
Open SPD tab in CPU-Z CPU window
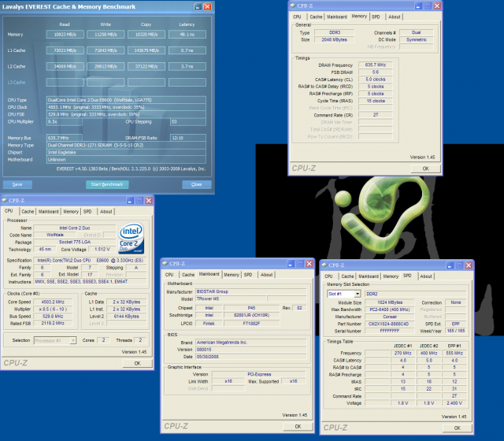[87, 212]
